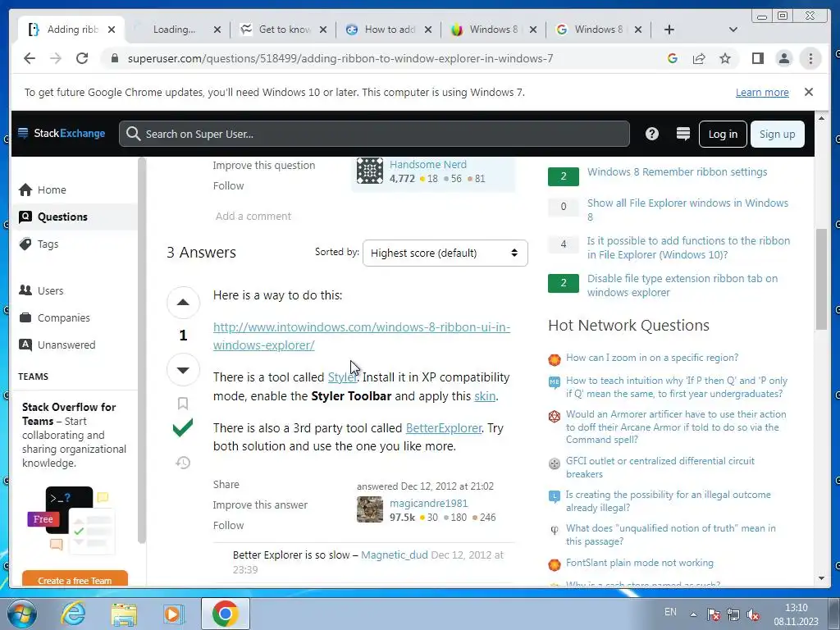Viewport: 840px width, 630px height.
Task: Click the StackExchange logo
Action: pos(62,134)
